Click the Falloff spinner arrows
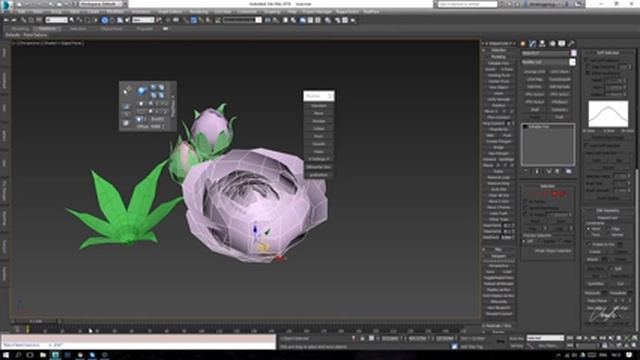Image resolution: width=640 pixels, height=360 pixels. [x=624, y=80]
